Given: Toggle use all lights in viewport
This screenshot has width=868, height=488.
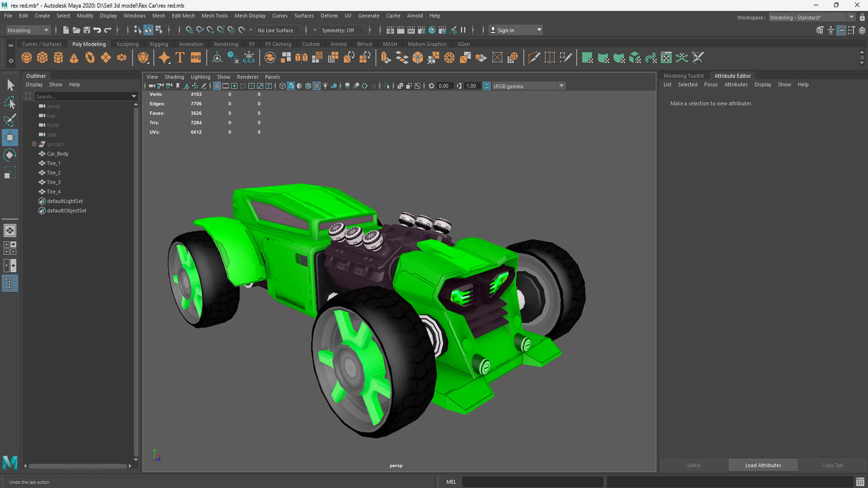Looking at the screenshot, I should coord(325,86).
